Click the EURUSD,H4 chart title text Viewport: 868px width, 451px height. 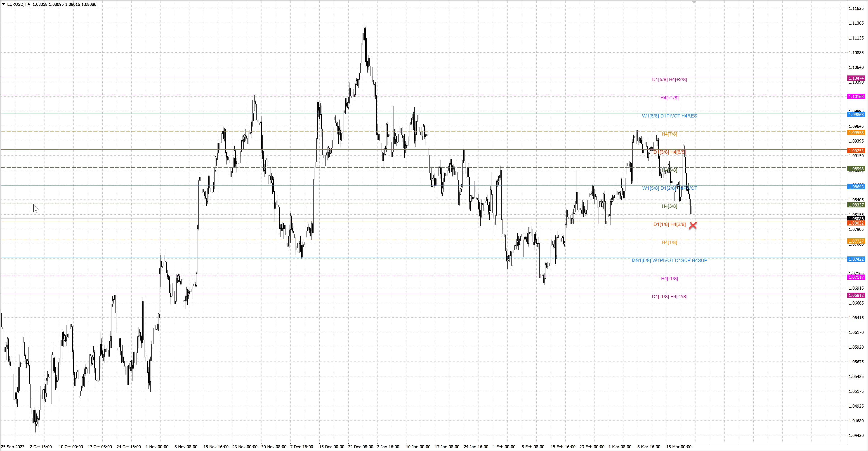19,4
